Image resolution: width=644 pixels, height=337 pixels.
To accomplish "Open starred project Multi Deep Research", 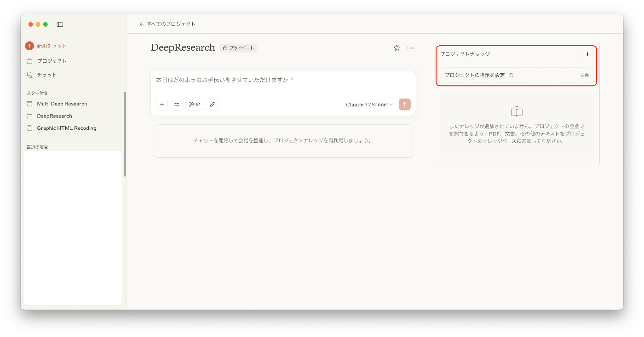I will coord(57,104).
